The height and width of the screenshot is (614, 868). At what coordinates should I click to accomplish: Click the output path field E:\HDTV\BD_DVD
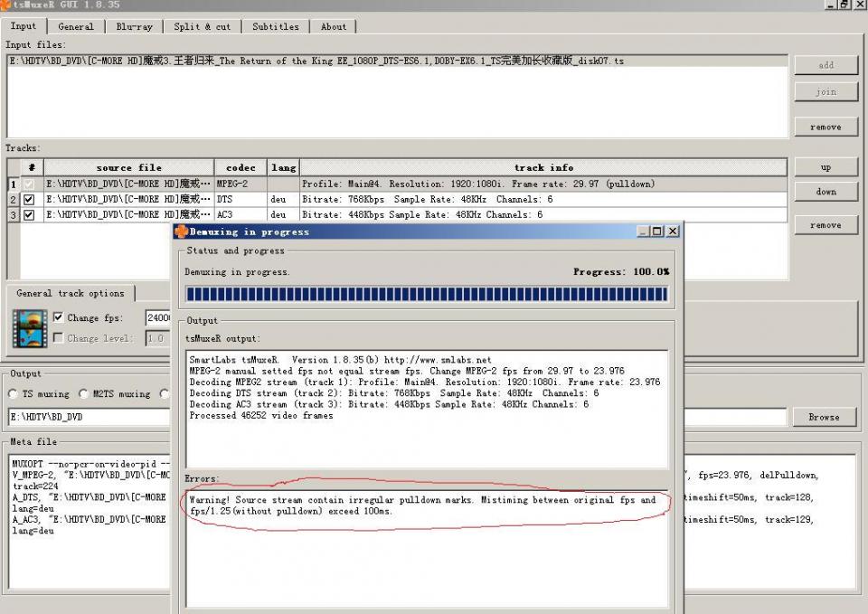click(x=90, y=418)
